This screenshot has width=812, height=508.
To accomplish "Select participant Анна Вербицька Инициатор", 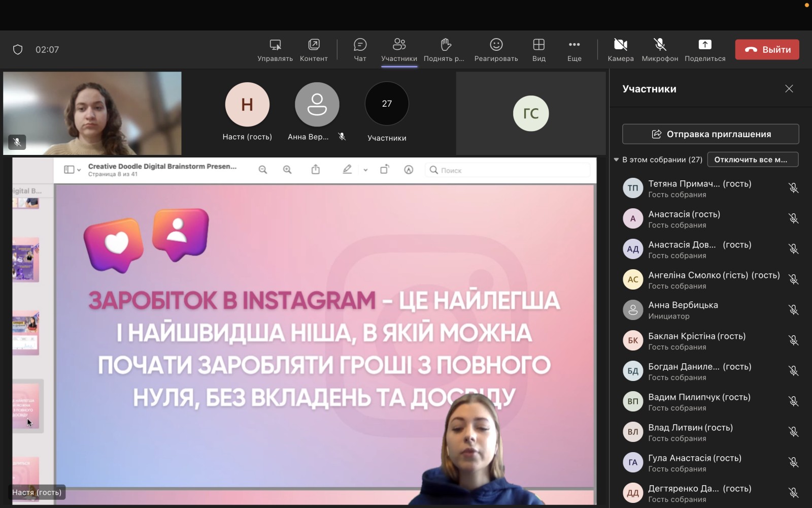I will click(x=710, y=310).
